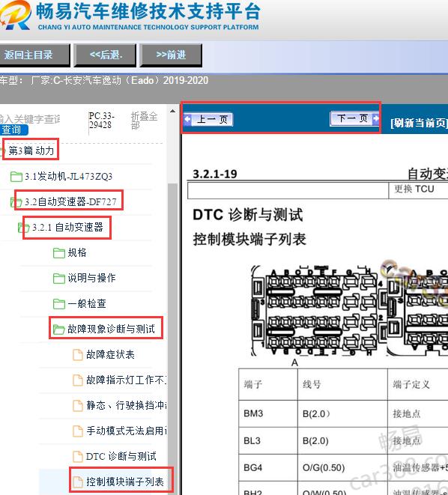Expand the 说明与操作 folder icon

[59, 279]
